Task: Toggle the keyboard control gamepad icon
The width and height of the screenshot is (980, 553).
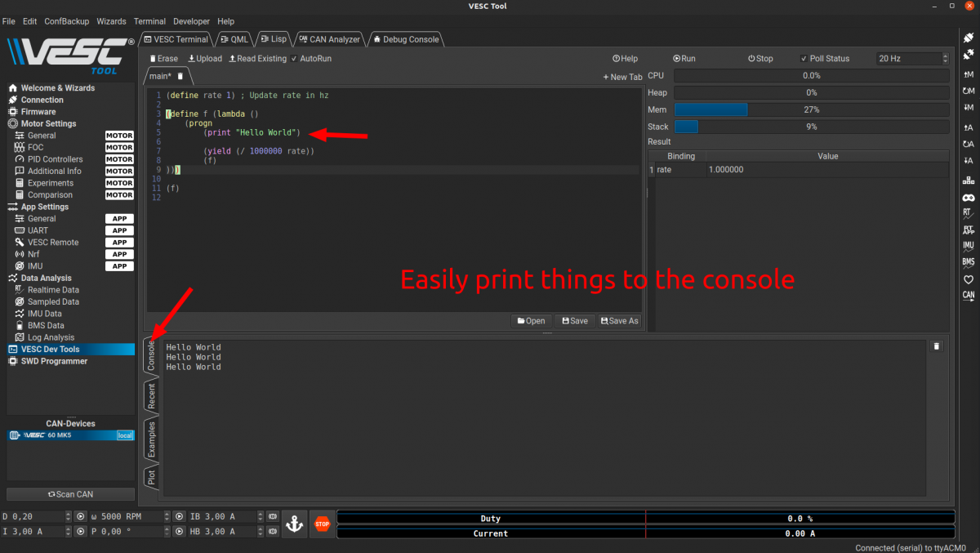Action: pos(969,198)
